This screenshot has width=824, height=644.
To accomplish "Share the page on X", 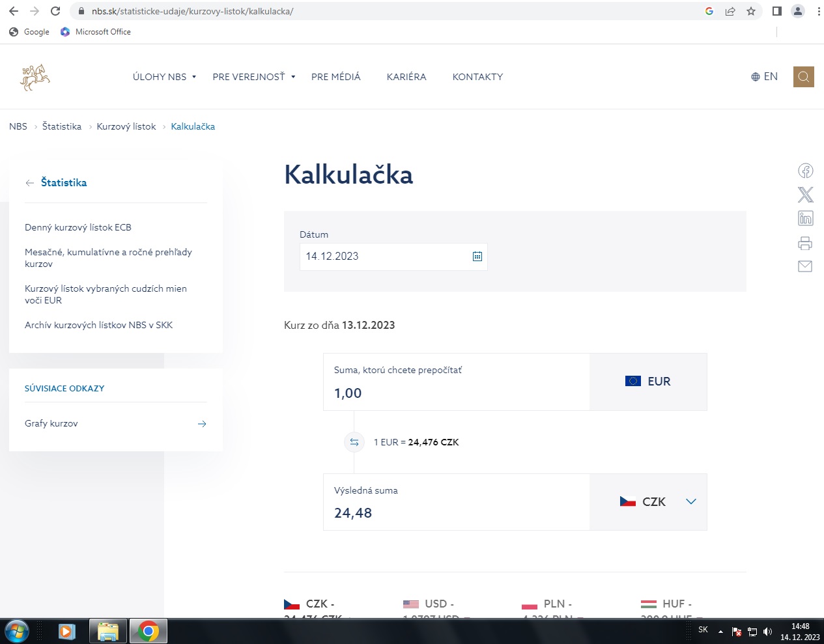I will coord(805,195).
